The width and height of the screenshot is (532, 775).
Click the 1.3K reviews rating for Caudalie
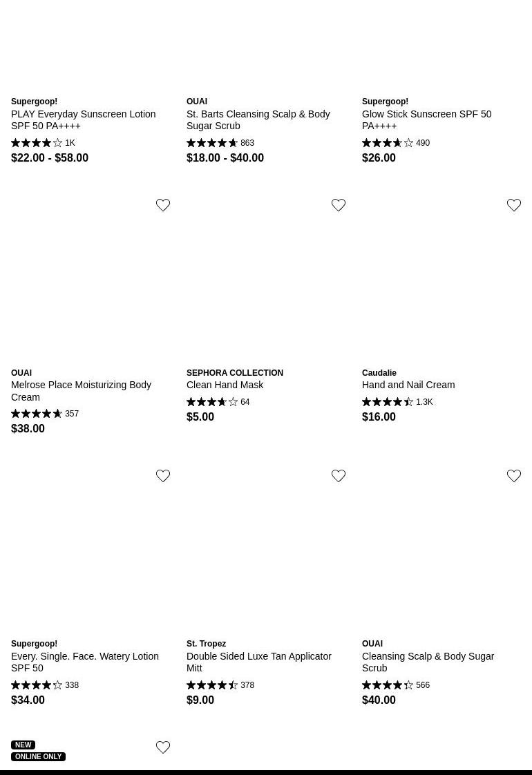point(397,402)
